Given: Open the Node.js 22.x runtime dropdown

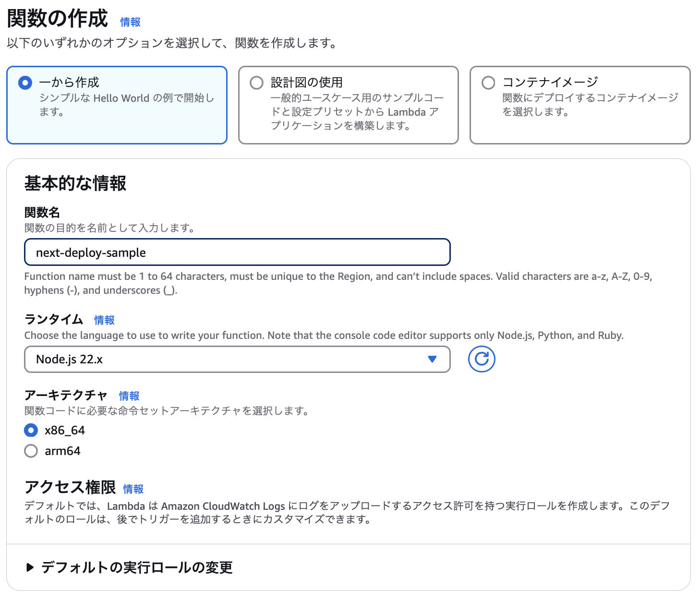Looking at the screenshot, I should 237,359.
